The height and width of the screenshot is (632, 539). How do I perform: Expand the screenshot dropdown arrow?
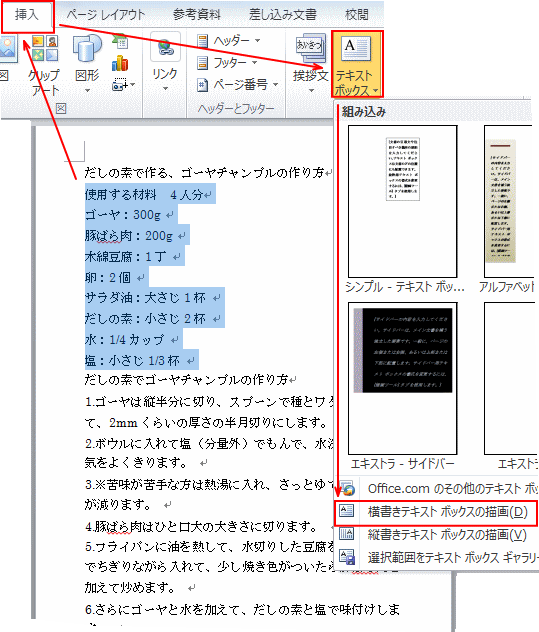pos(133,85)
